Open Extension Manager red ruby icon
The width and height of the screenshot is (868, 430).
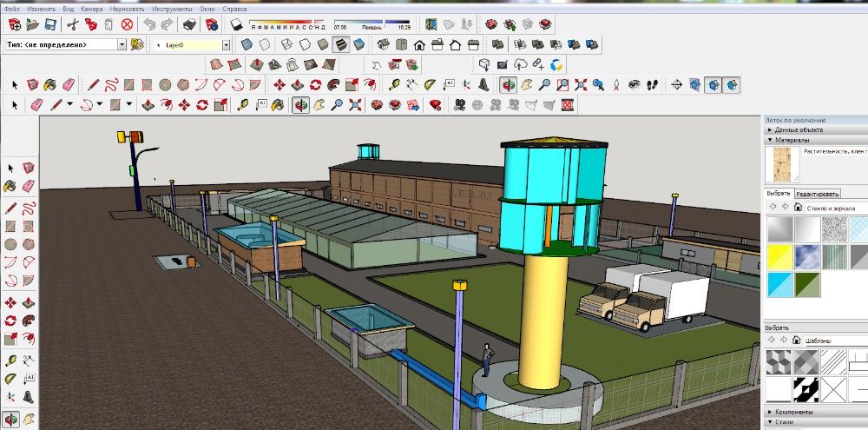point(436,105)
